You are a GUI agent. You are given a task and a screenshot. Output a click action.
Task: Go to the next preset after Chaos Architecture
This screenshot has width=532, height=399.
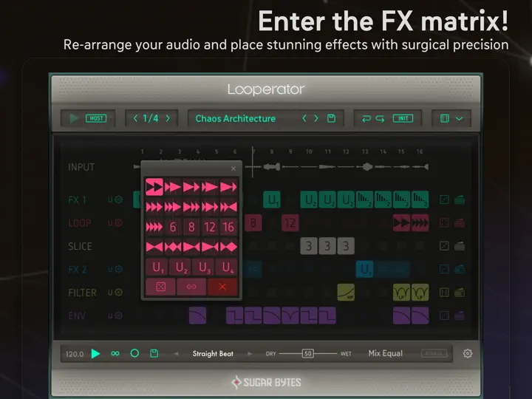click(x=316, y=118)
